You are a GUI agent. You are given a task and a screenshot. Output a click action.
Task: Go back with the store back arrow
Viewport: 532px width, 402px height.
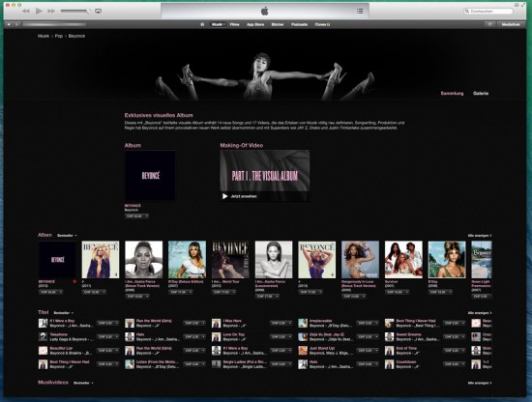tap(9, 24)
